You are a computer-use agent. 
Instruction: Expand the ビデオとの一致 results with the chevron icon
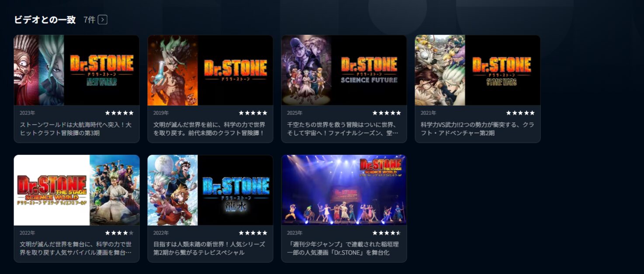(103, 20)
